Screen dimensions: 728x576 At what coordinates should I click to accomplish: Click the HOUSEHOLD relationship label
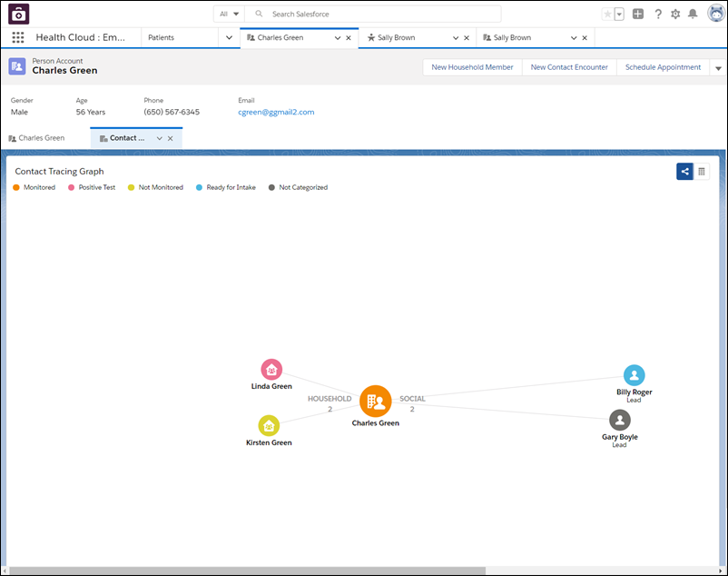pos(330,399)
